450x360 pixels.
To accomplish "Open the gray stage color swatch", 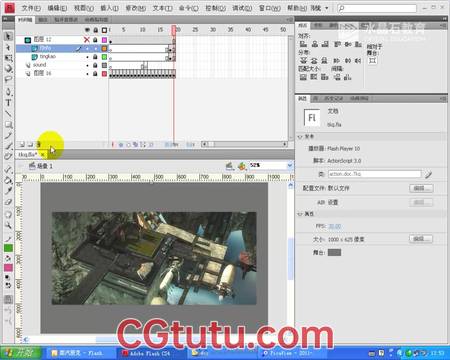I will coord(334,253).
